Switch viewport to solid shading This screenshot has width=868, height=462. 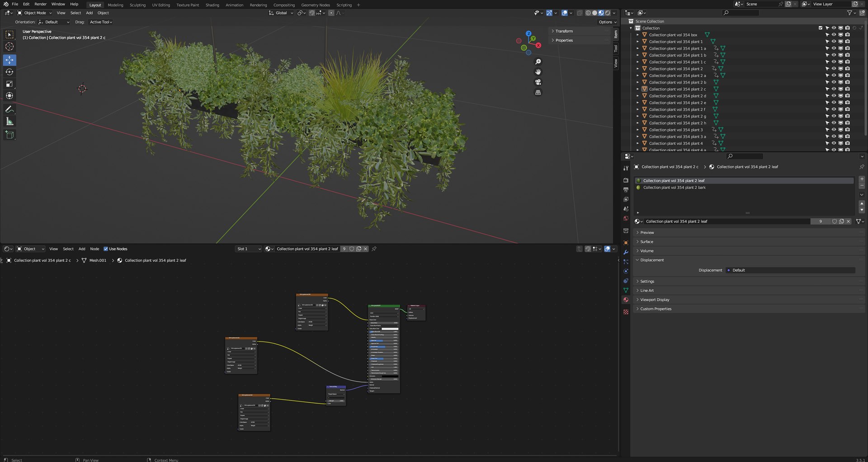[594, 13]
